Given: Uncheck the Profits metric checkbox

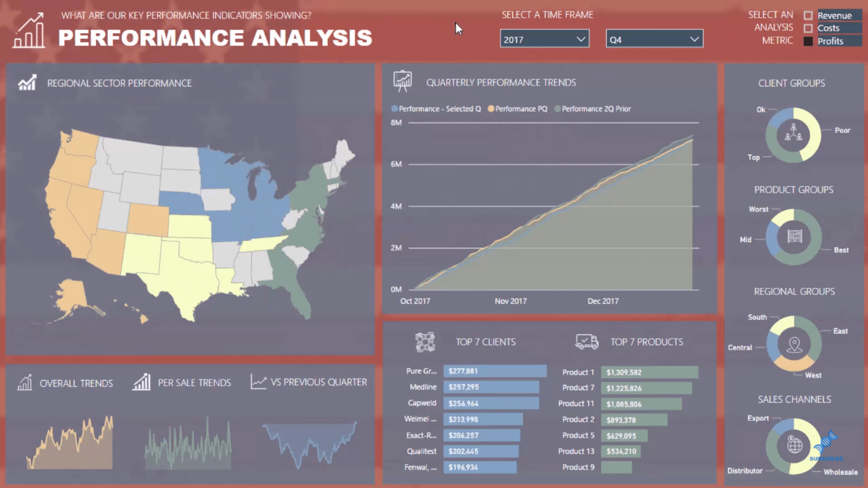Looking at the screenshot, I should pyautogui.click(x=808, y=41).
